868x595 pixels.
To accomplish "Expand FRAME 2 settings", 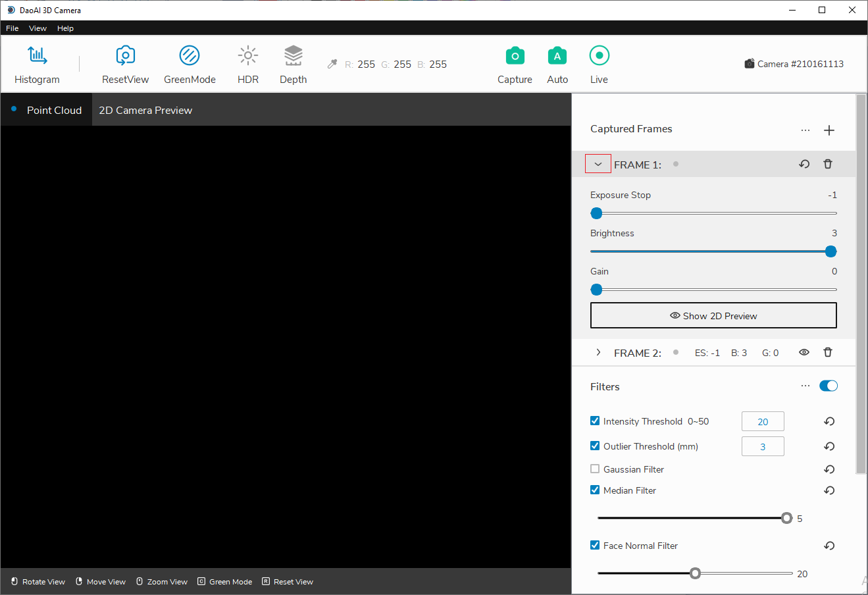I will pyautogui.click(x=598, y=352).
